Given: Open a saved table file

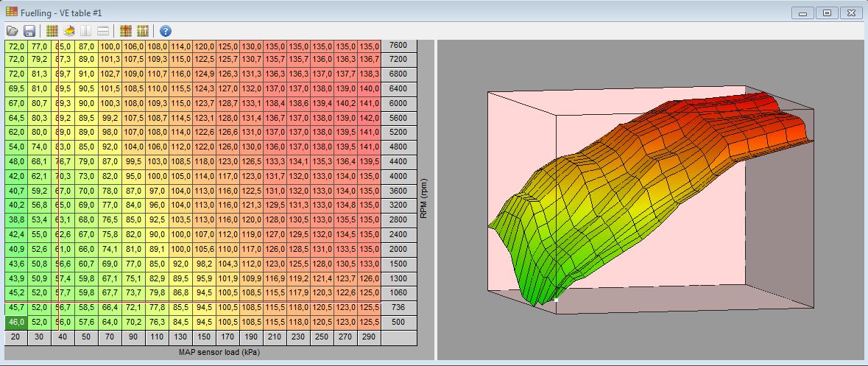Looking at the screenshot, I should point(12,31).
